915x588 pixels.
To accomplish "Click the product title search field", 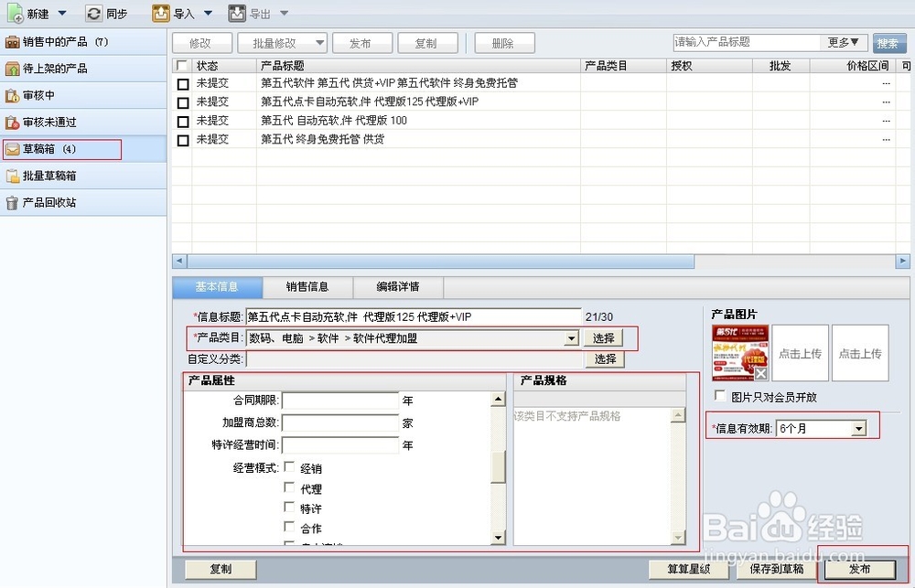I will (747, 43).
